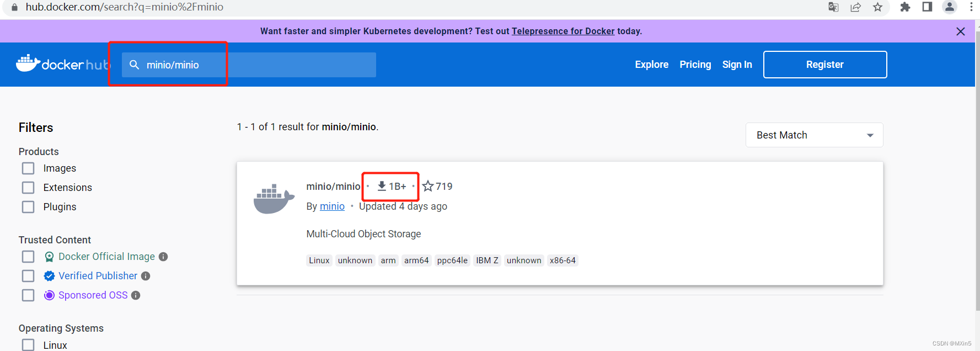Check the Linux operating system filter
Viewport: 980px width, 351px height.
pos(28,345)
